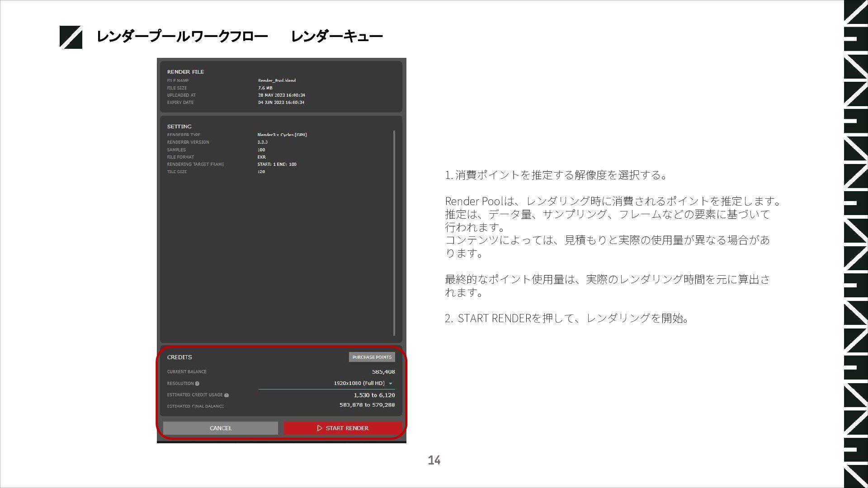Click the page number 14
Image resolution: width=868 pixels, height=488 pixels.
(434, 460)
